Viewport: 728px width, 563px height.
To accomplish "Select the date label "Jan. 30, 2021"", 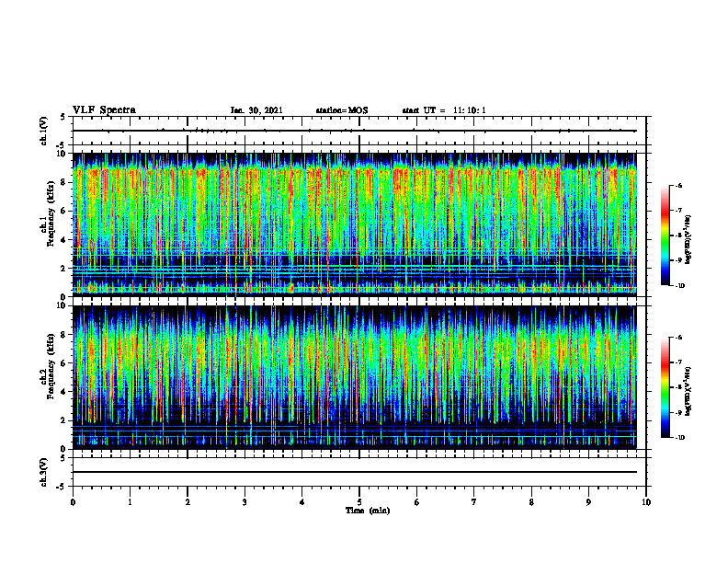I will pos(256,110).
